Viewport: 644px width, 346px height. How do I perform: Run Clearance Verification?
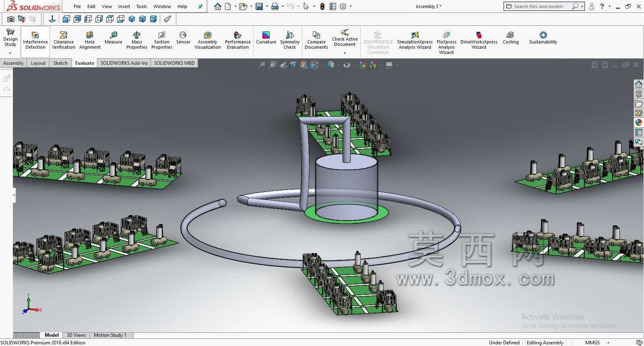coord(64,40)
